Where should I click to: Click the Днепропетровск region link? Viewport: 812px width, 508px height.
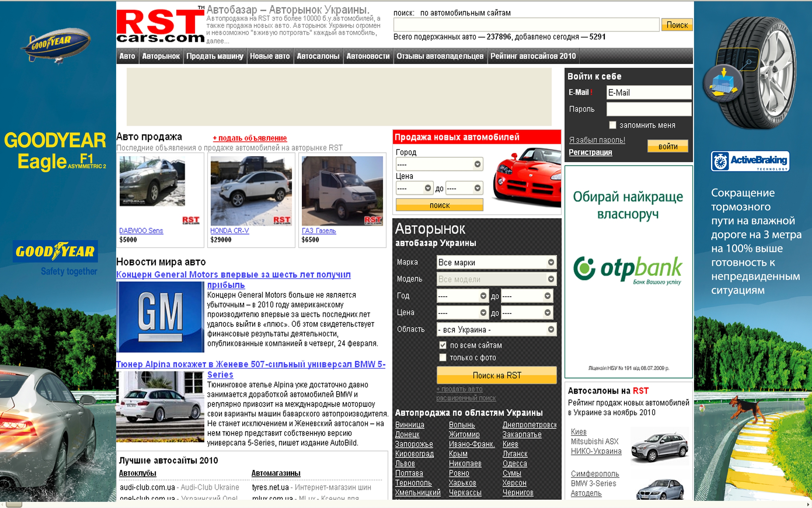pyautogui.click(x=529, y=424)
